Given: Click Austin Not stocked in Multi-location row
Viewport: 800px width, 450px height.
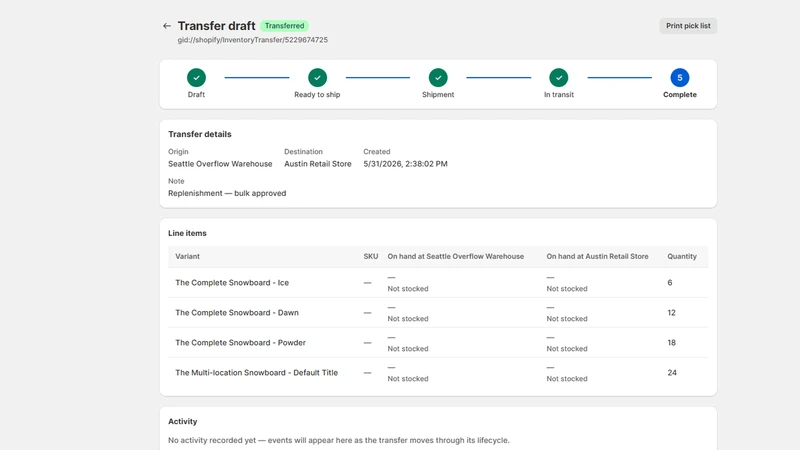Looking at the screenshot, I should (x=567, y=379).
